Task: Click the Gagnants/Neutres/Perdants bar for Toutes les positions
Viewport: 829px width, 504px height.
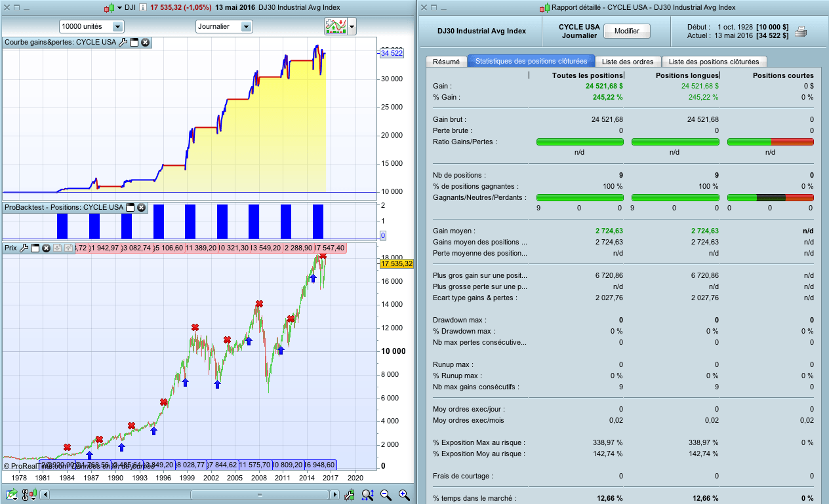Action: [580, 197]
